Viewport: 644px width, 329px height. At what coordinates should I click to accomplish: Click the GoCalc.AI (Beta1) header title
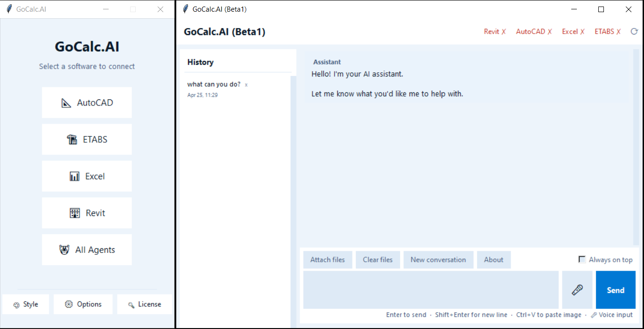[x=224, y=32]
